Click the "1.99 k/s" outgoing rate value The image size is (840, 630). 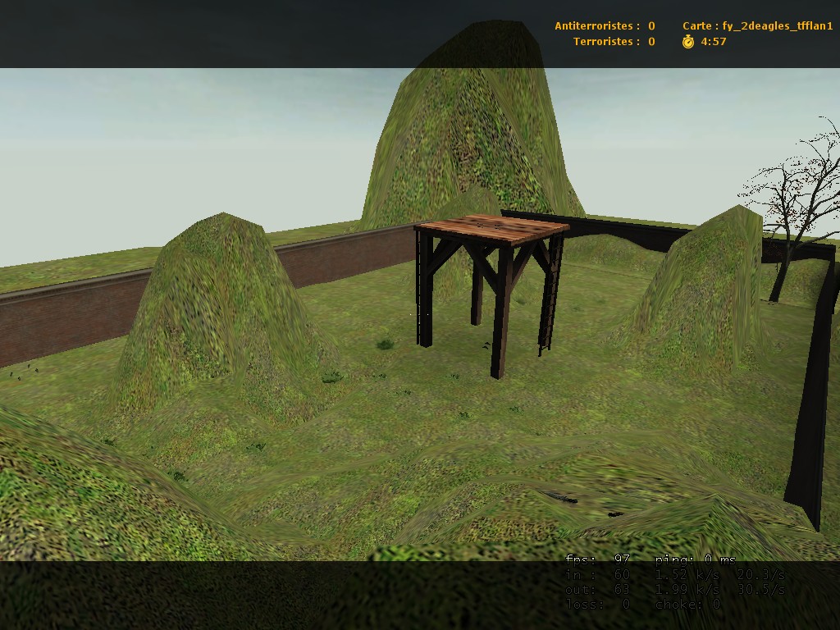(x=687, y=590)
